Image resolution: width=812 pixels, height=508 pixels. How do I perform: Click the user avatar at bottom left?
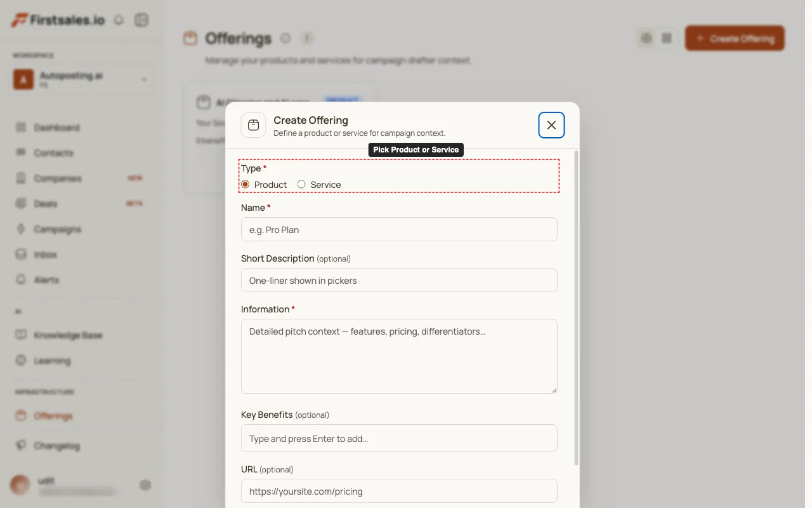click(20, 485)
